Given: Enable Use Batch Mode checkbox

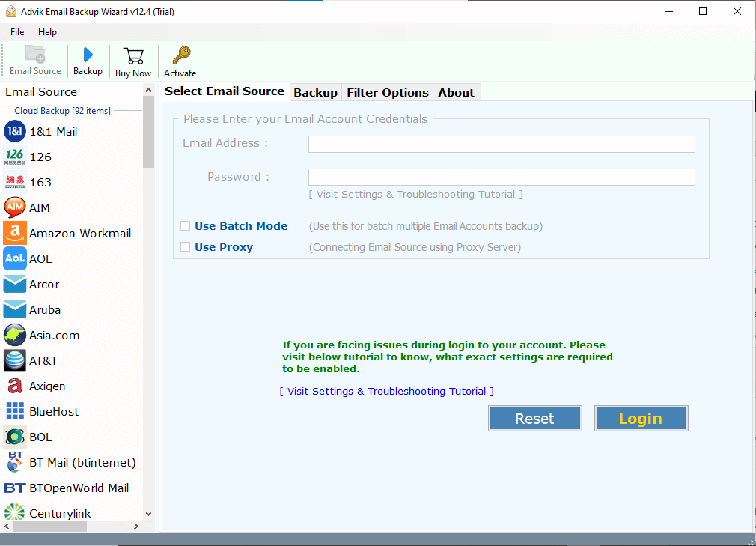Looking at the screenshot, I should pos(185,225).
